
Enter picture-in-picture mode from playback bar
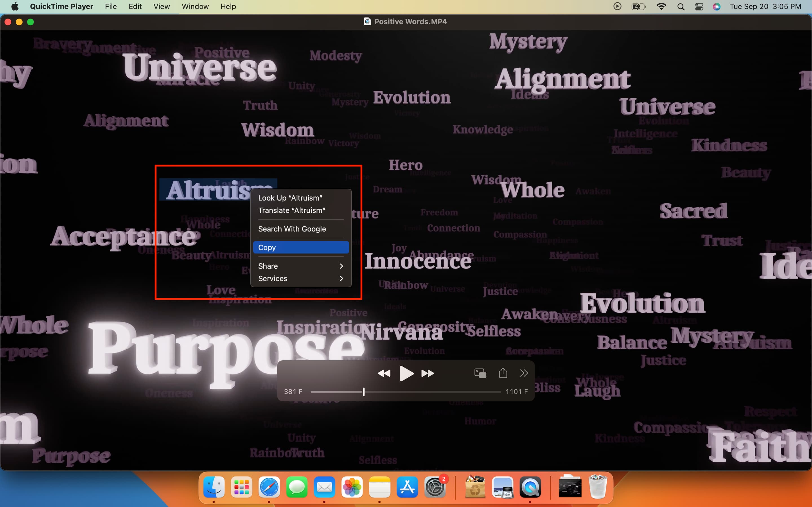pos(480,373)
